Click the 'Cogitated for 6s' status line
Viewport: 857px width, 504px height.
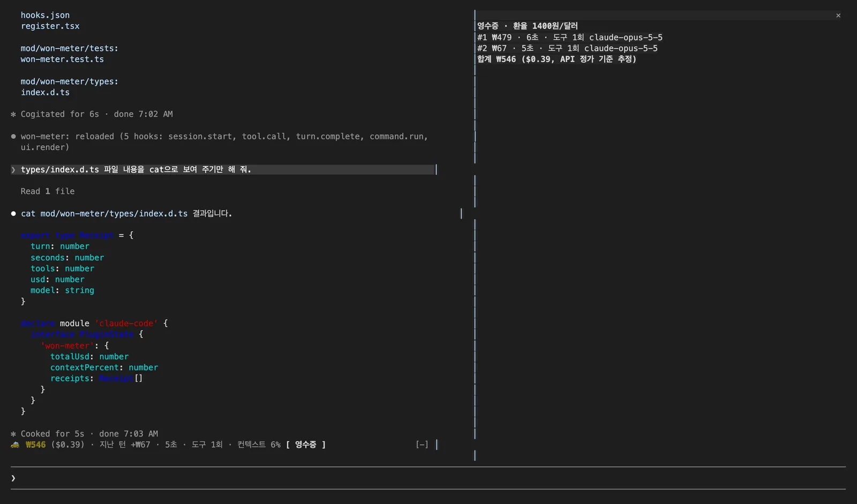[x=92, y=114]
